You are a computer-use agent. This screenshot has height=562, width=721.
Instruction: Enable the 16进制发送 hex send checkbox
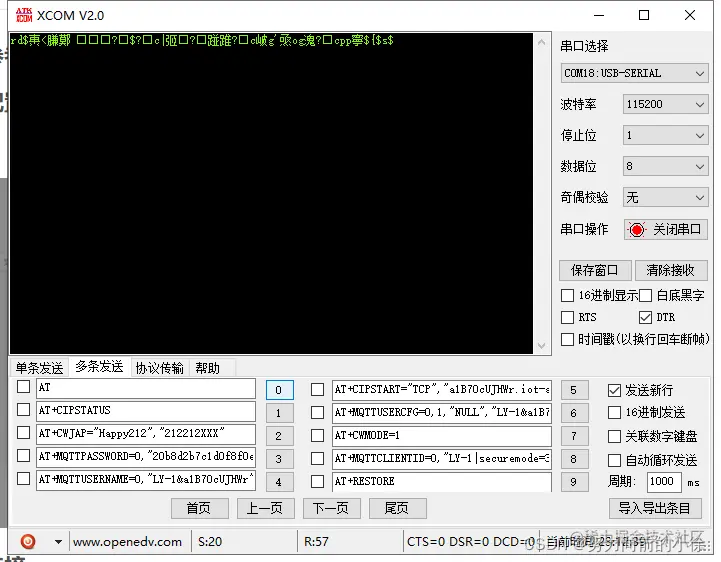click(x=614, y=413)
